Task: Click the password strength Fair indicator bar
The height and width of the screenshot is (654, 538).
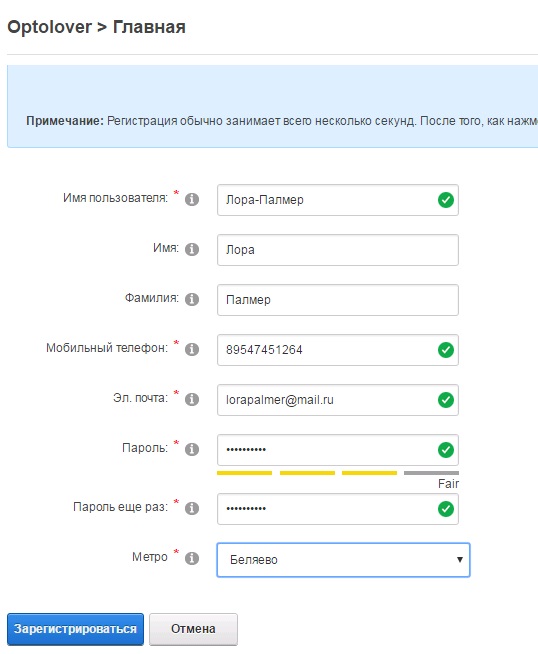Action: pos(338,473)
